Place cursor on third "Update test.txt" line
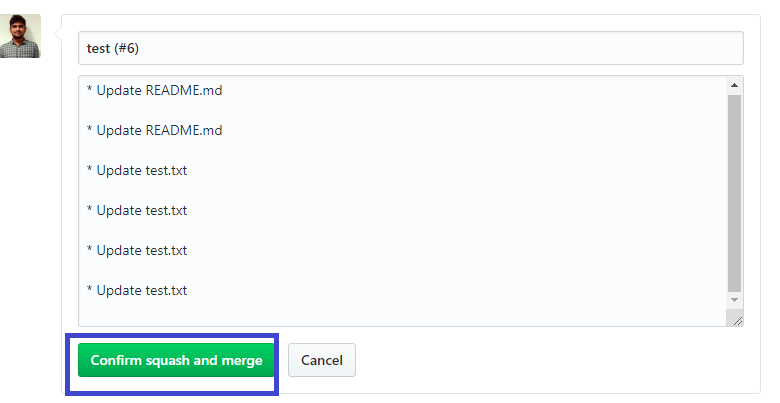Viewport: 780px width, 403px height. 141,250
